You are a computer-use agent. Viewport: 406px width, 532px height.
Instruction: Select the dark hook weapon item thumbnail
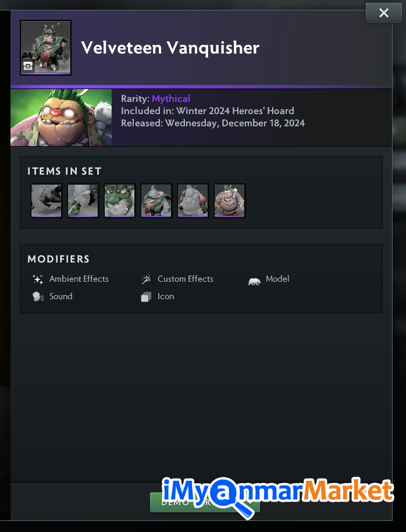[x=46, y=200]
